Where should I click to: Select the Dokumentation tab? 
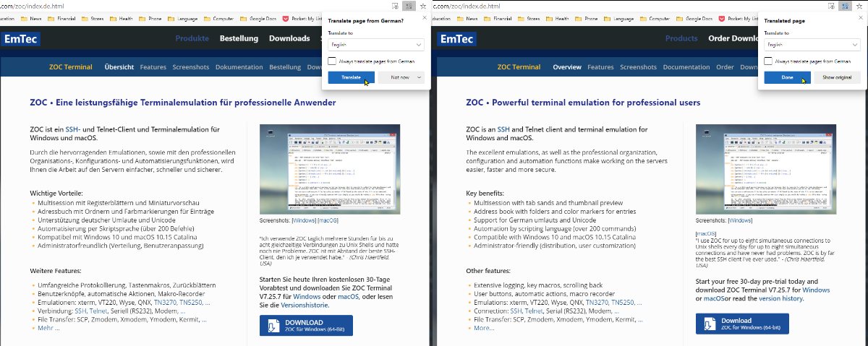click(x=239, y=67)
